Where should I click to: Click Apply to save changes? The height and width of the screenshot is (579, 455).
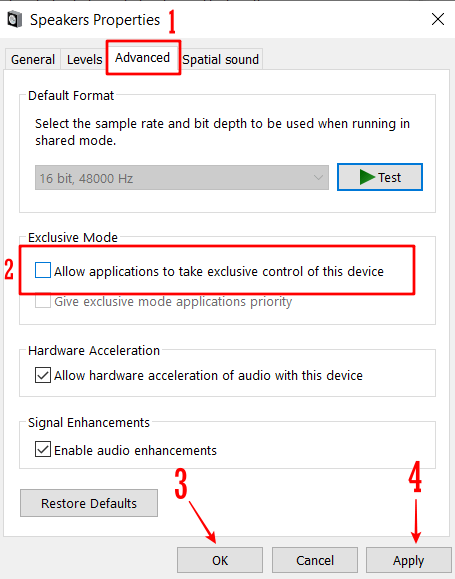(x=408, y=560)
